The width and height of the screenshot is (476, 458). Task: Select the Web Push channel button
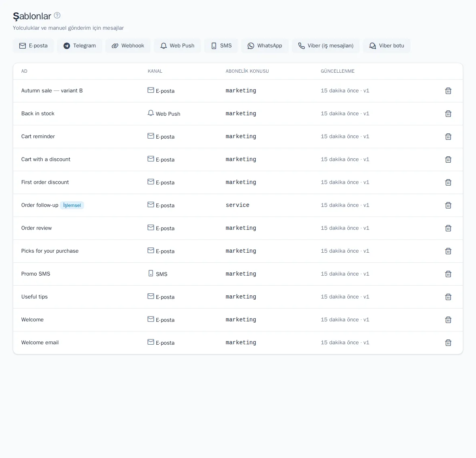(x=177, y=46)
